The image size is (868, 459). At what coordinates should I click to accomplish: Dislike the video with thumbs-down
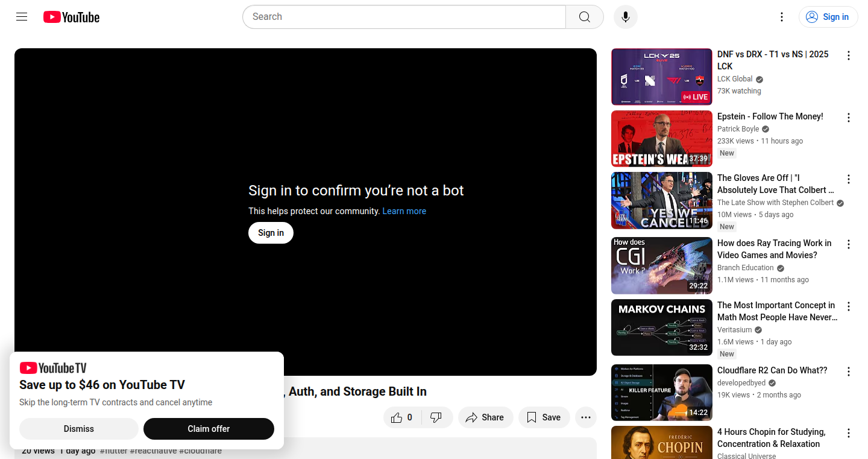pos(436,417)
